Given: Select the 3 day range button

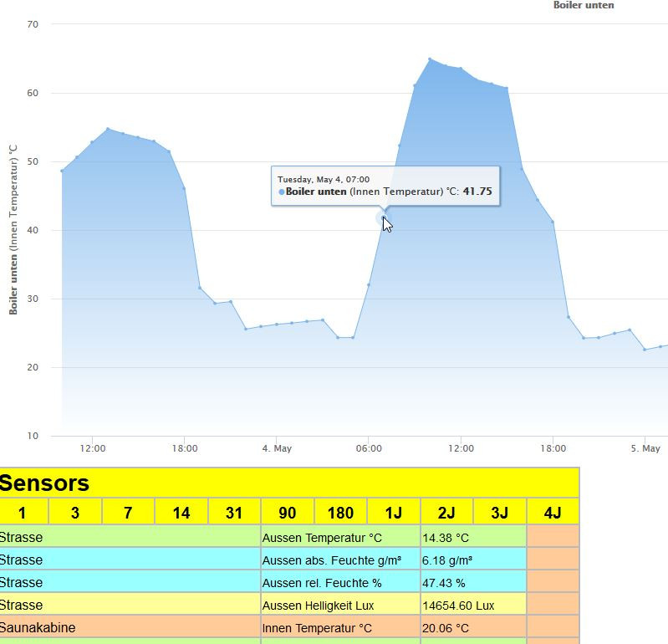Looking at the screenshot, I should click(x=75, y=512).
